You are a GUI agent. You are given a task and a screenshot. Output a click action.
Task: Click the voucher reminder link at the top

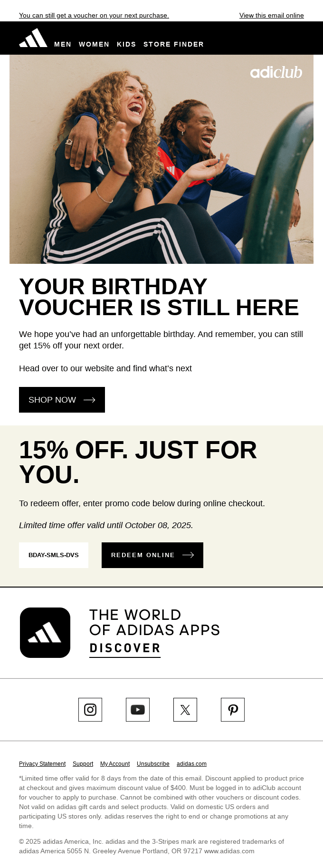pos(94,15)
